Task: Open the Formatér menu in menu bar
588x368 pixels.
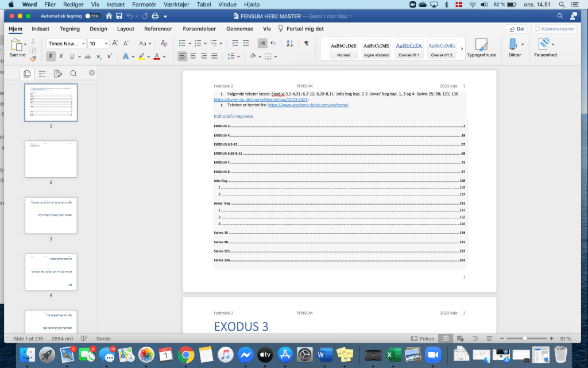Action: (x=144, y=4)
